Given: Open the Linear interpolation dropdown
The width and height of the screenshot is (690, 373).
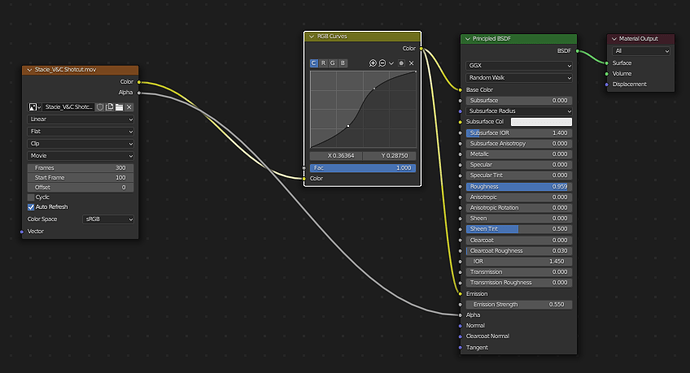Looking at the screenshot, I should click(81, 119).
